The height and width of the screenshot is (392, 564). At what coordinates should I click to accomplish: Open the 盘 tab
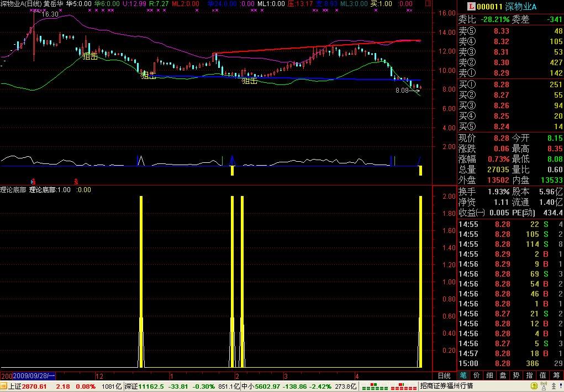503,375
